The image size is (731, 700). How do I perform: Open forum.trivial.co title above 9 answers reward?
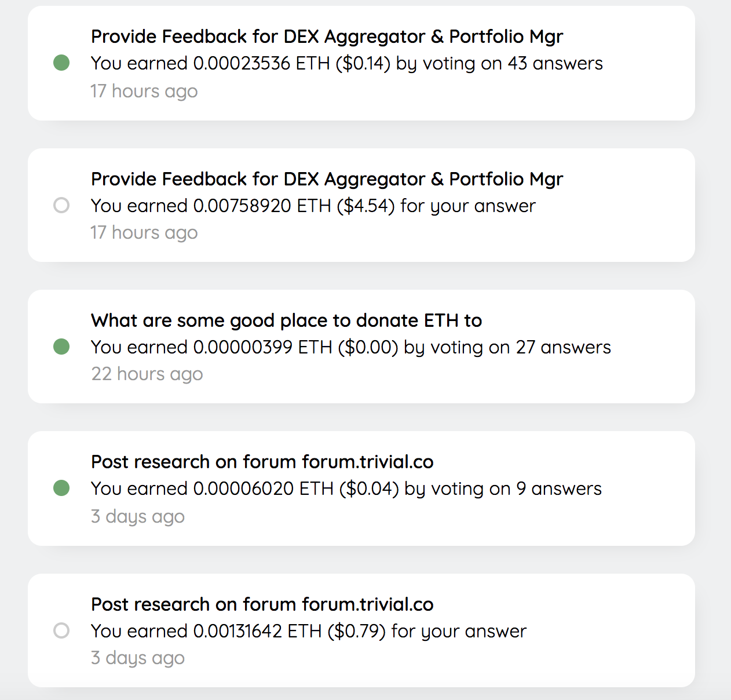coord(262,462)
